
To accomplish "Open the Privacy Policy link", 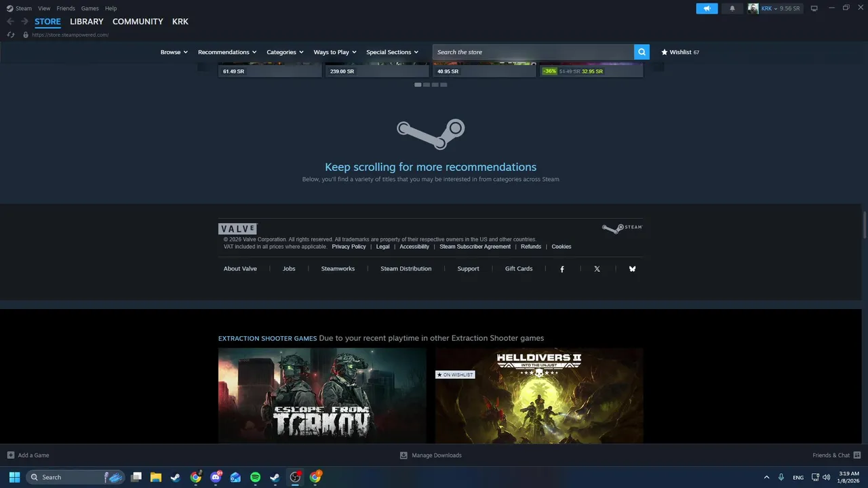I will click(x=349, y=247).
